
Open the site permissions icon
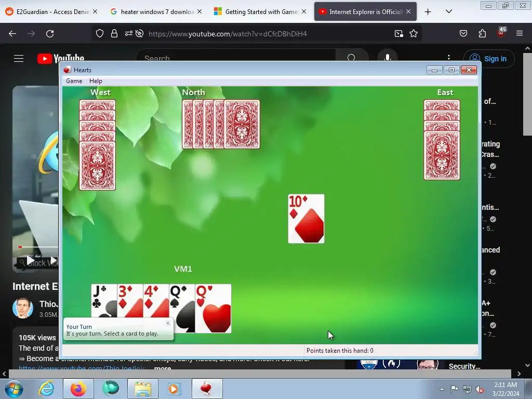pos(129,34)
